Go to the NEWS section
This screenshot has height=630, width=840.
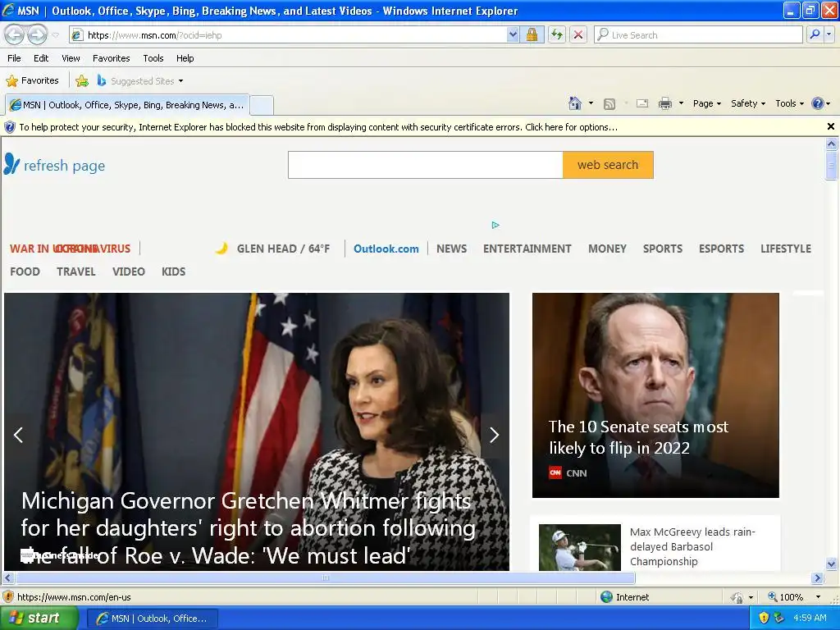pyautogui.click(x=452, y=249)
